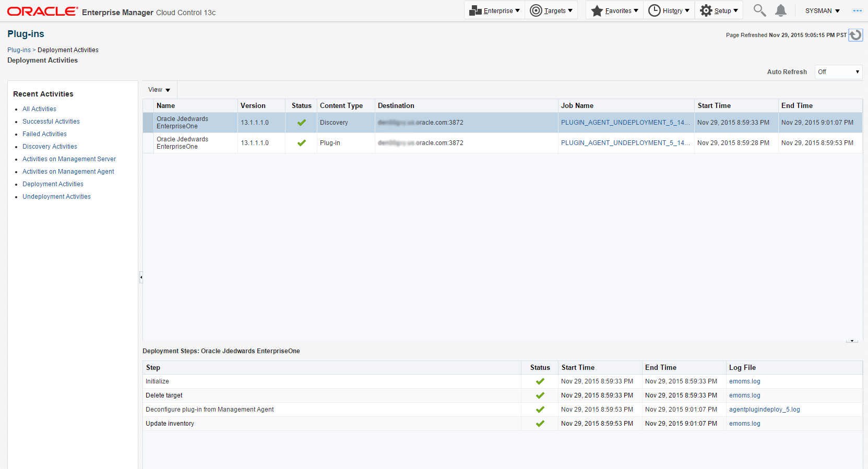Click the page refresh icon
Viewport: 868px width, 469px height.
click(x=855, y=35)
